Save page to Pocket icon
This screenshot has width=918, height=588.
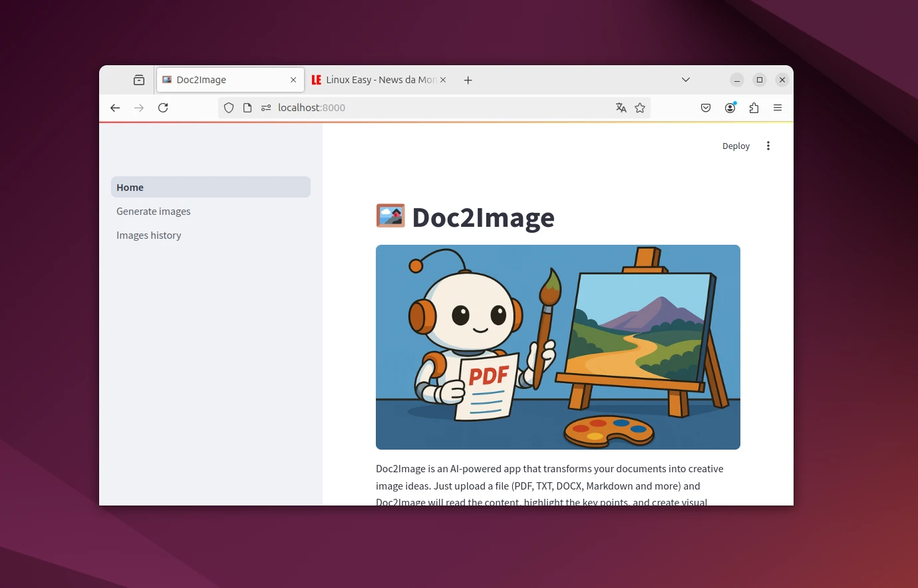coord(706,107)
